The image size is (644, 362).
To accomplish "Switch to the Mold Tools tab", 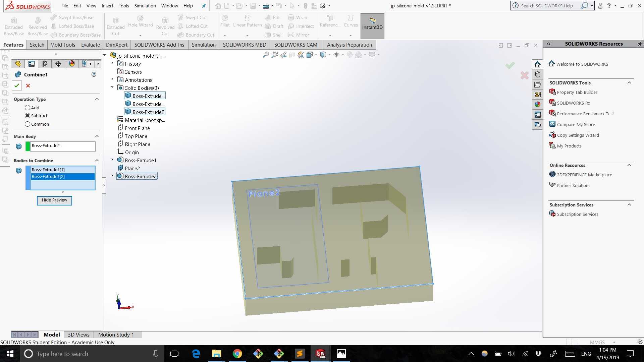I will [63, 45].
